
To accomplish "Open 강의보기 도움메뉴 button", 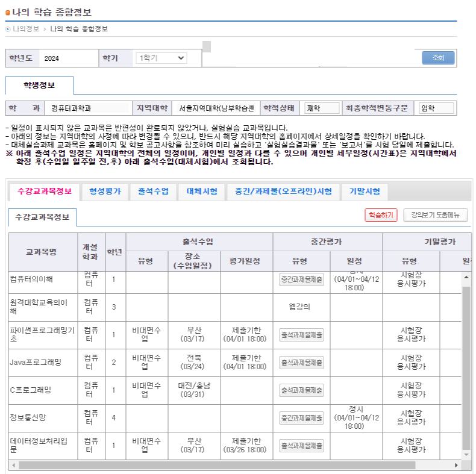I will tap(435, 215).
